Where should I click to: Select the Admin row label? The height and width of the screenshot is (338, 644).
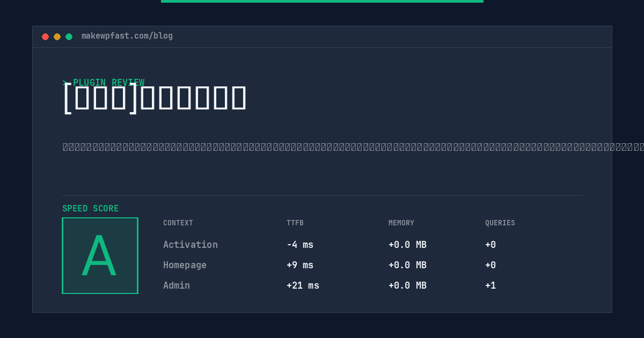[x=177, y=285]
